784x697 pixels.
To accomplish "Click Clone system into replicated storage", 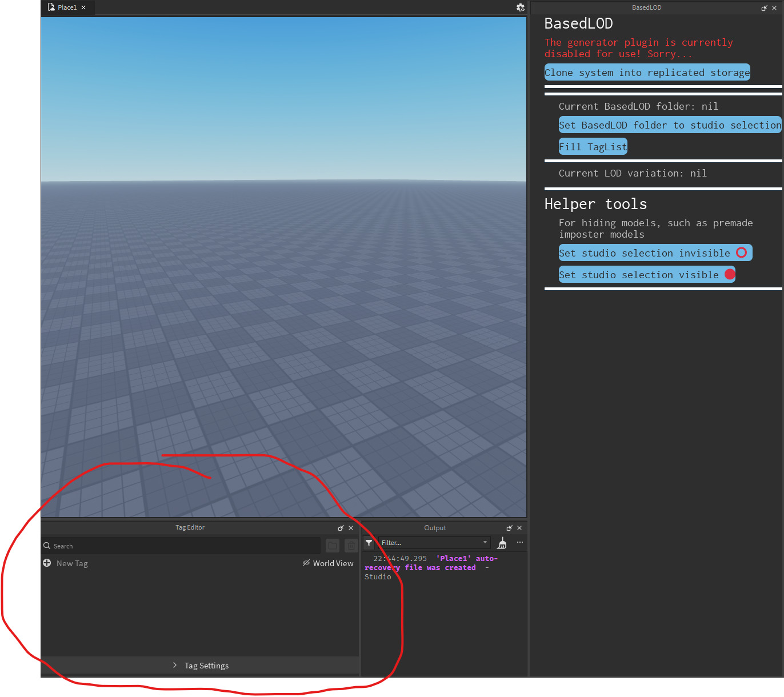I will [x=647, y=72].
